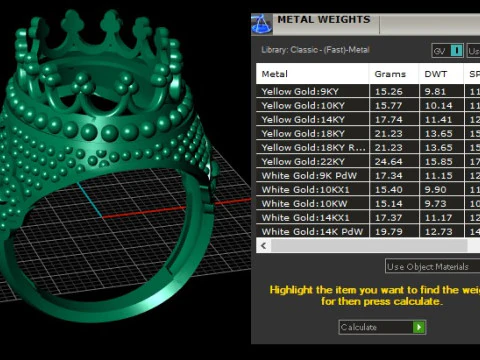Click the Use Object Materials button

pos(432,266)
